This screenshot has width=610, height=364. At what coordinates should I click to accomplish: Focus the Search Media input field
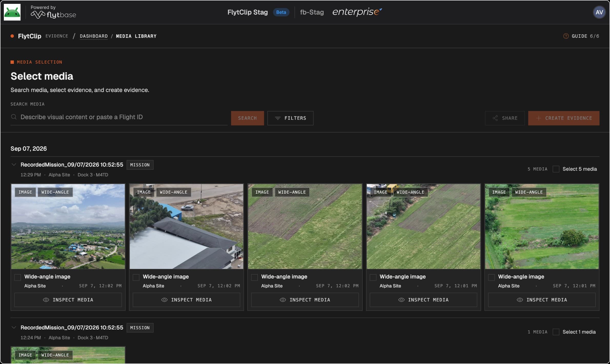tap(119, 117)
